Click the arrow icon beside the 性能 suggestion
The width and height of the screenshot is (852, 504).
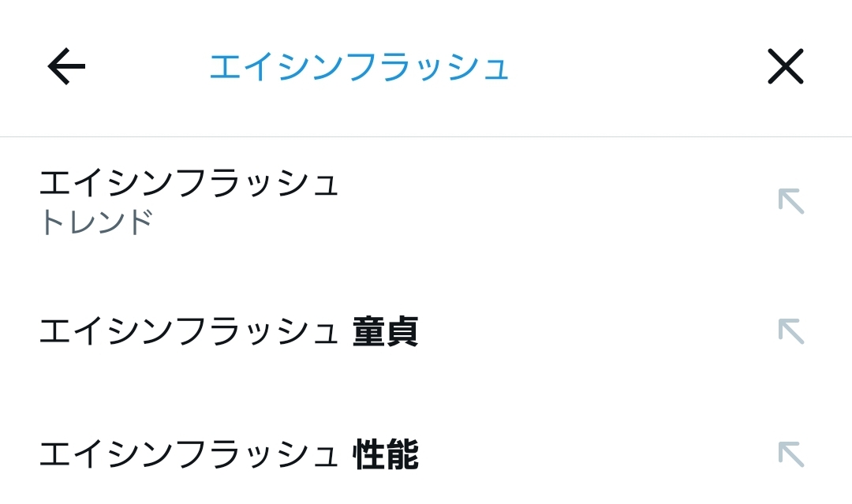click(790, 454)
